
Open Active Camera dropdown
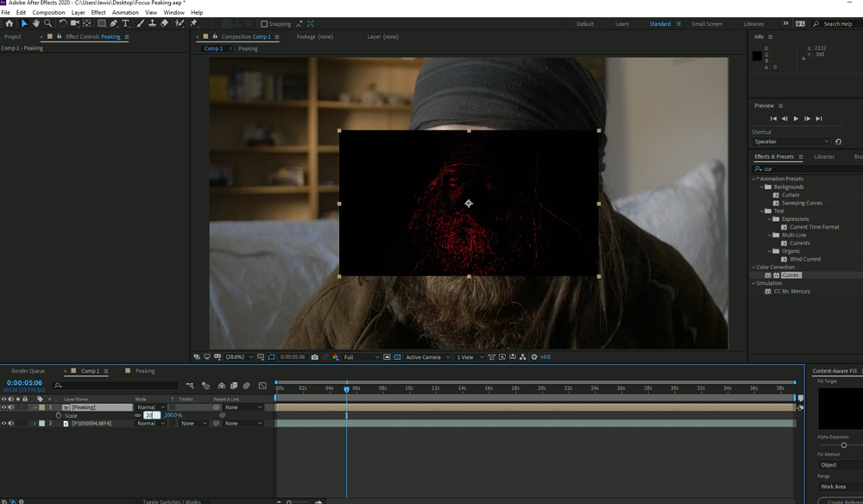coord(428,357)
